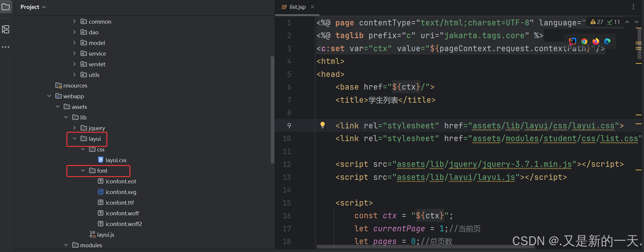Screen dimensions: 644x252
Task: Click the iconfont.svg image file icon
Action: [x=101, y=192]
